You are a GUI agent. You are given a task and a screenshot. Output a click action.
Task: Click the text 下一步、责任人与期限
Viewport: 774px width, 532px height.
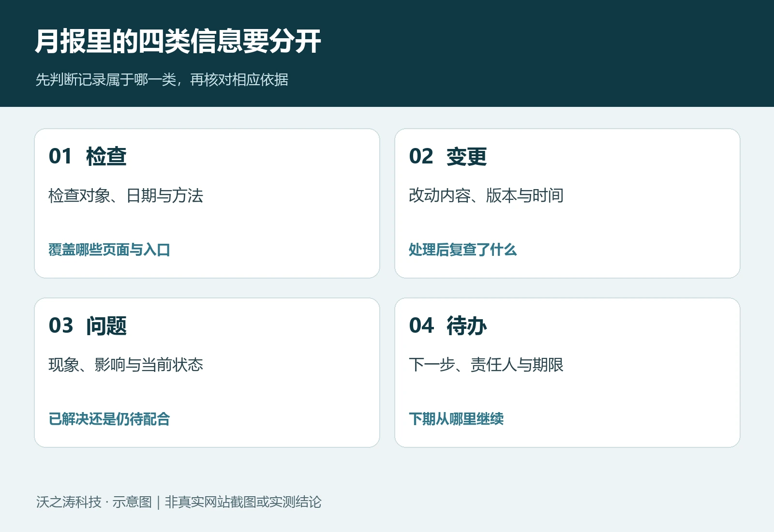[486, 365]
